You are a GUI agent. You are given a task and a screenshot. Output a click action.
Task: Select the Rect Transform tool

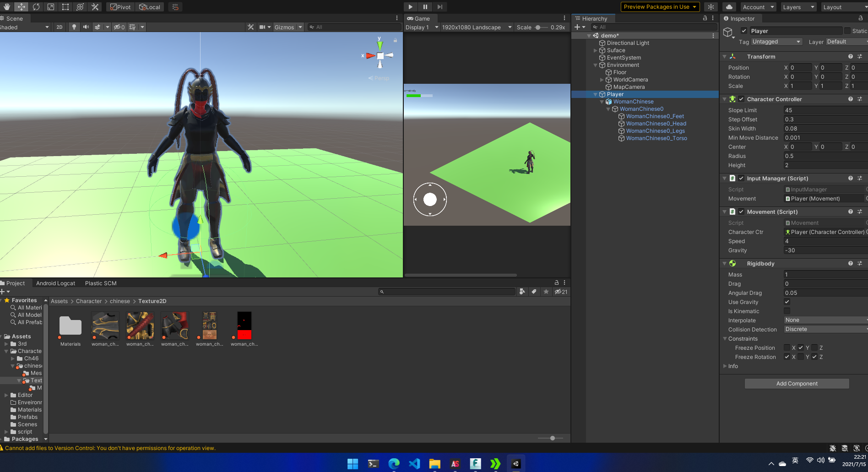(65, 7)
